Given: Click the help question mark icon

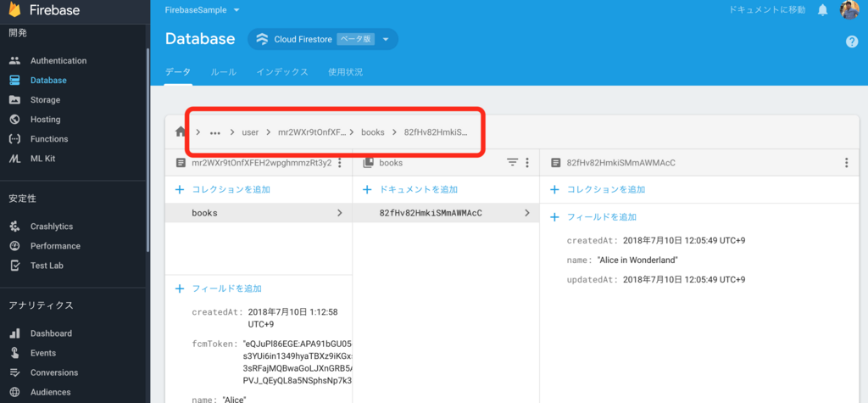Looking at the screenshot, I should point(852,42).
